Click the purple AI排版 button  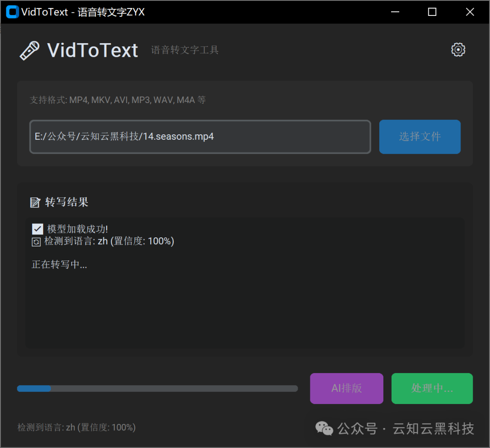tap(347, 388)
